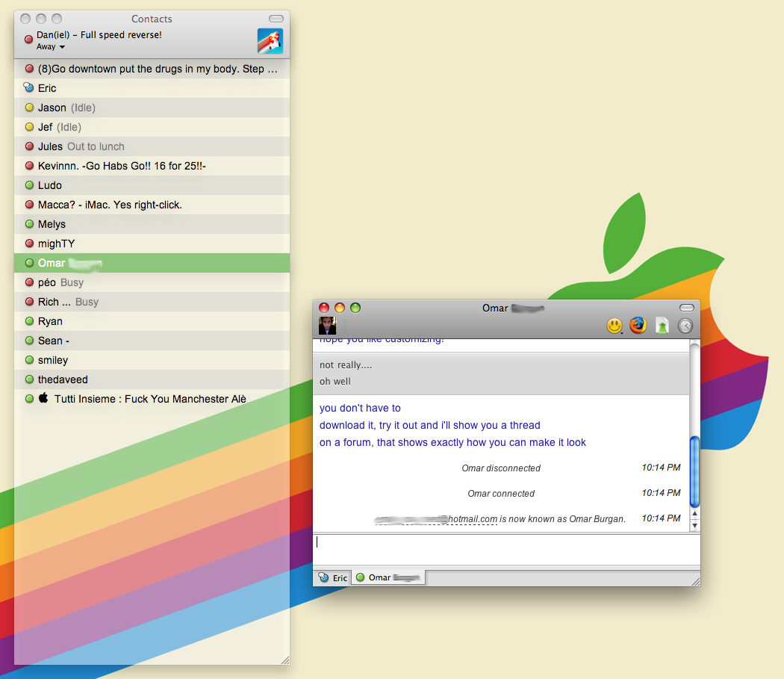784x679 pixels.
Task: Select contact mighTY
Action: [x=152, y=244]
